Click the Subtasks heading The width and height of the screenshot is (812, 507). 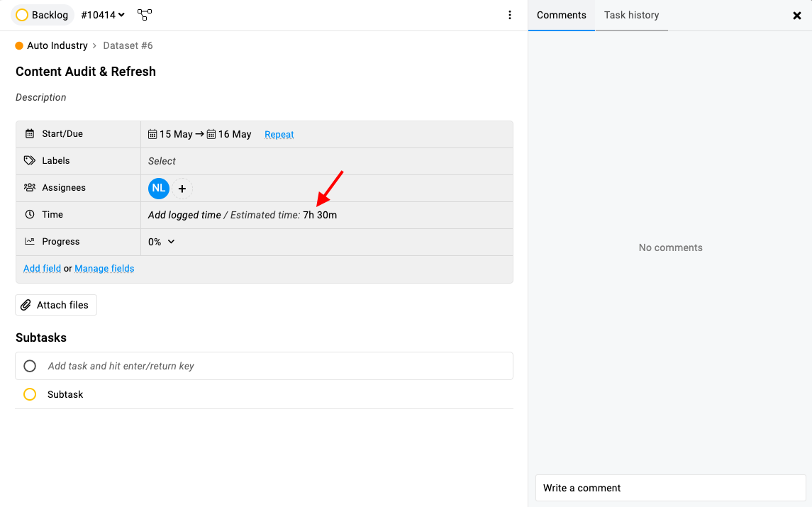click(41, 338)
